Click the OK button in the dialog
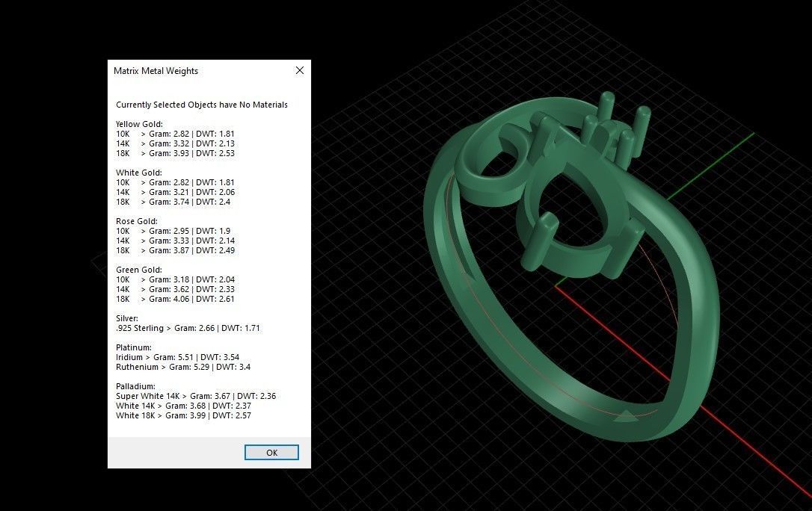The image size is (812, 511). click(x=271, y=453)
